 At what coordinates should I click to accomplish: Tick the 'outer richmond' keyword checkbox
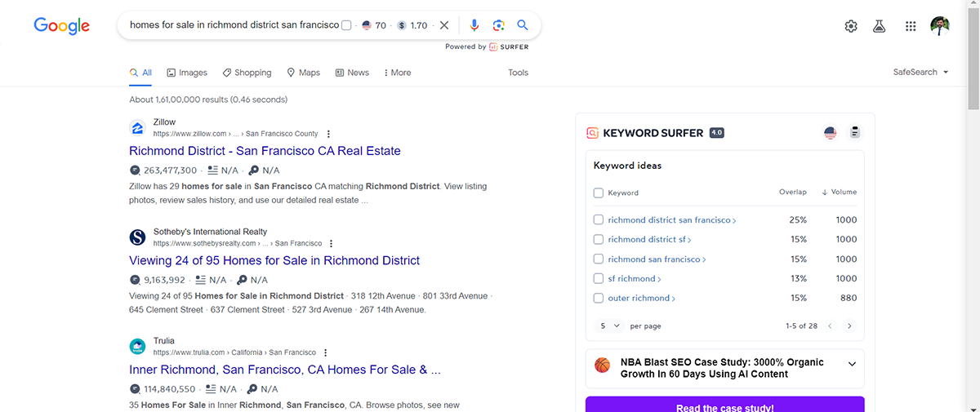599,299
